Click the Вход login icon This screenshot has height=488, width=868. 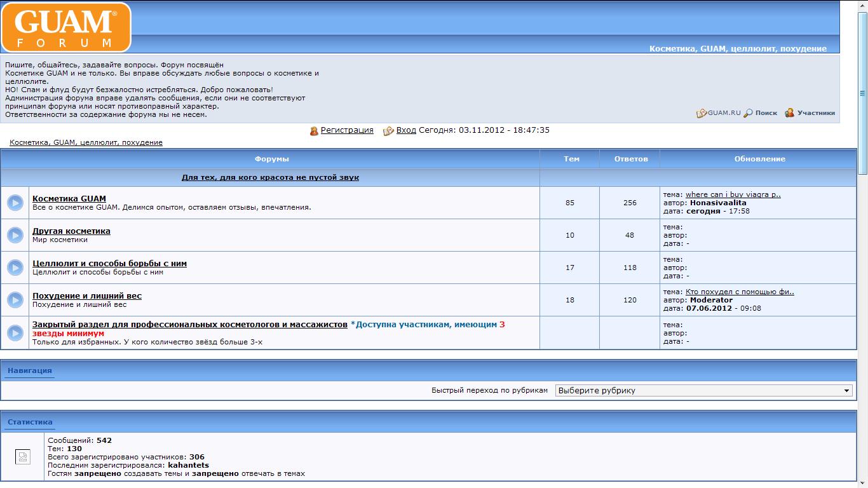tap(389, 131)
